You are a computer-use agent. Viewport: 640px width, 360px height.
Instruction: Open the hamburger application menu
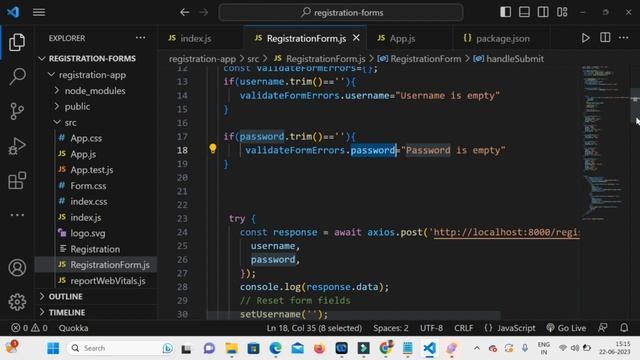(39, 12)
